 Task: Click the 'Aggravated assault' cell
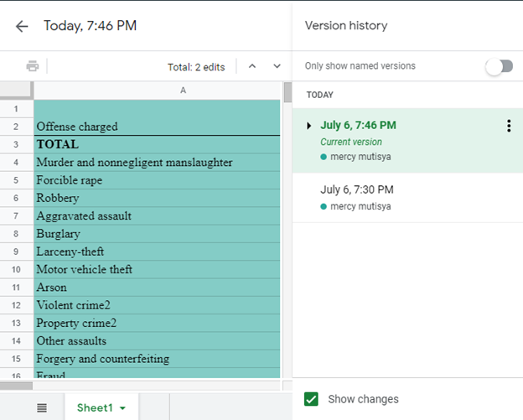157,215
